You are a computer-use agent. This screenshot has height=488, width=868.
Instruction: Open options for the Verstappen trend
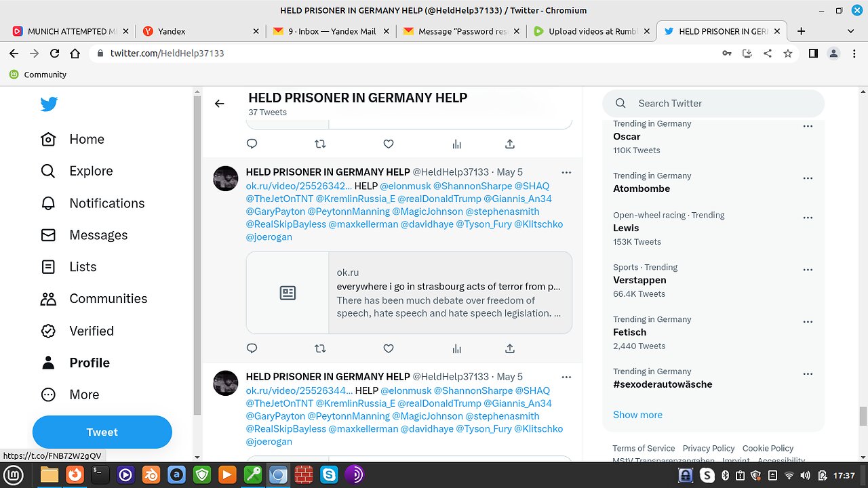click(x=808, y=270)
